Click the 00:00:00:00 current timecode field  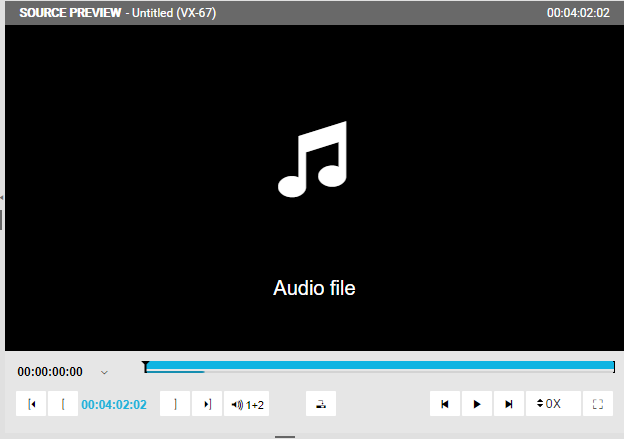[50, 372]
